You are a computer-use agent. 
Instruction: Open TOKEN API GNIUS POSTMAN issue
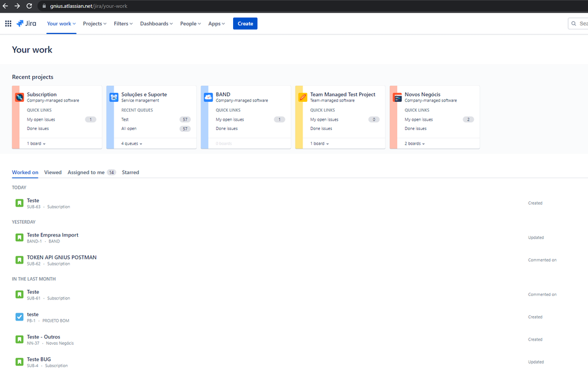tap(61, 257)
